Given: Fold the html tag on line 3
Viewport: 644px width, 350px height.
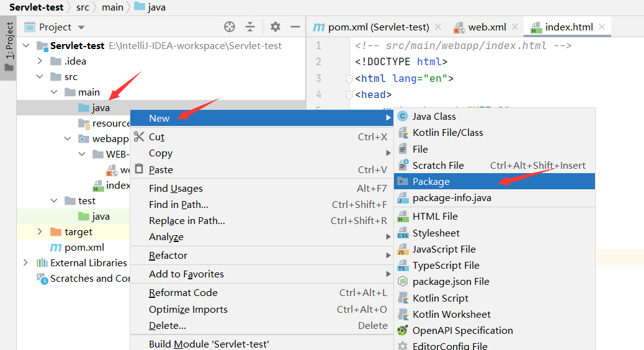Looking at the screenshot, I should (x=349, y=78).
